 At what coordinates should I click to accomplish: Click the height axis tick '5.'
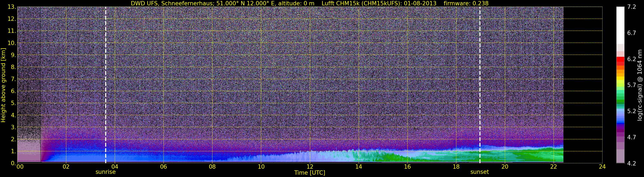(x=13, y=103)
